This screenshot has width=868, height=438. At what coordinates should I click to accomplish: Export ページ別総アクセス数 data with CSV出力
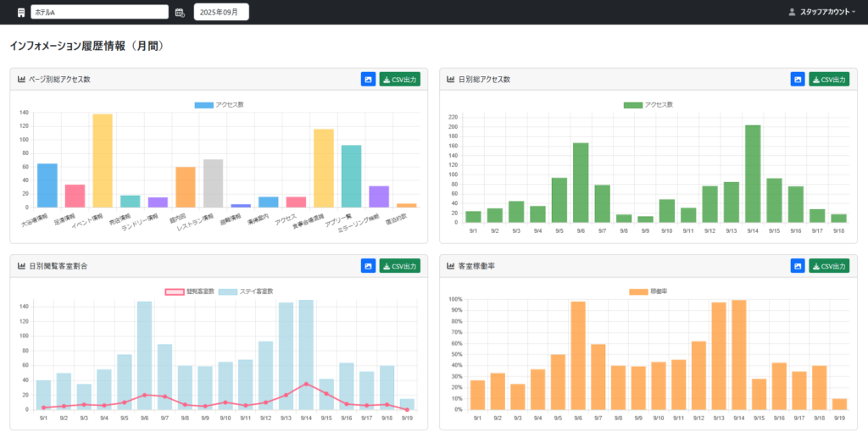[x=400, y=79]
